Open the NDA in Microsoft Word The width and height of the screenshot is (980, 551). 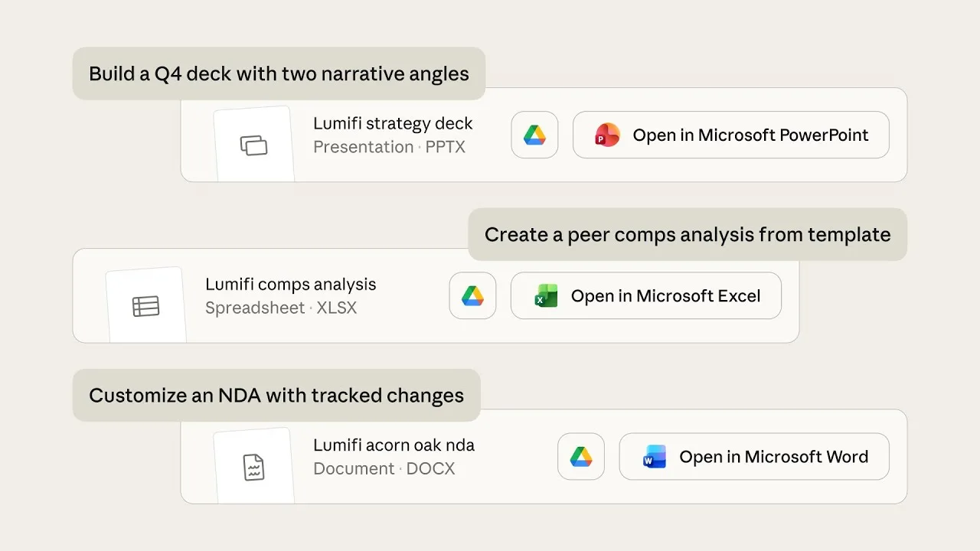pos(753,457)
